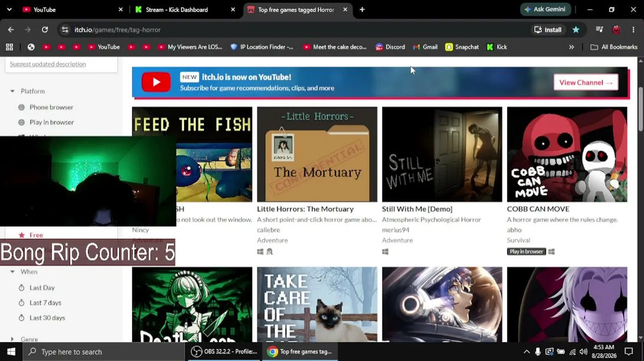This screenshot has width=644, height=361.
Task: Open the Gmail bookmark
Action: click(425, 47)
